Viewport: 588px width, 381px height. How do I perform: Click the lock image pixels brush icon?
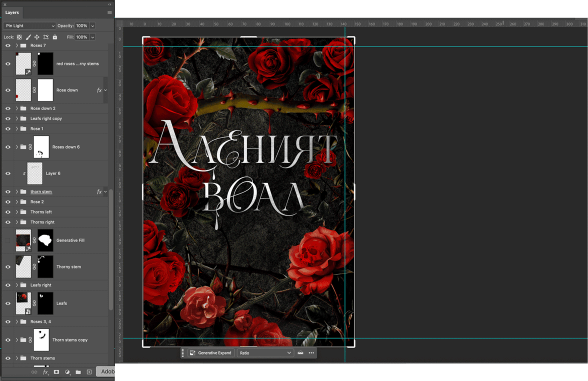pyautogui.click(x=28, y=37)
